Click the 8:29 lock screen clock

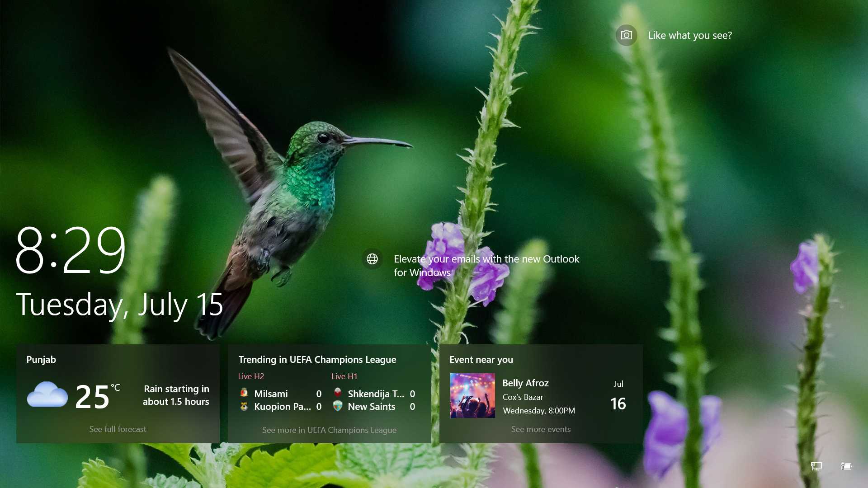(x=71, y=250)
